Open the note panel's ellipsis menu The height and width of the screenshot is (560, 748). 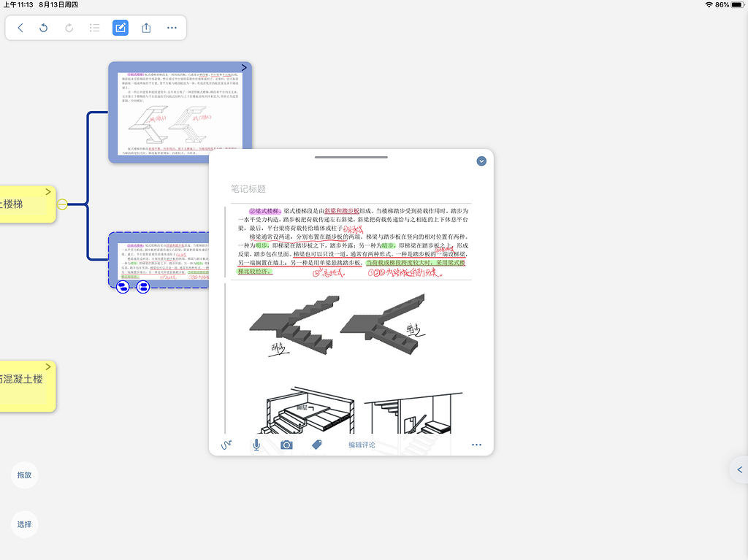[477, 445]
